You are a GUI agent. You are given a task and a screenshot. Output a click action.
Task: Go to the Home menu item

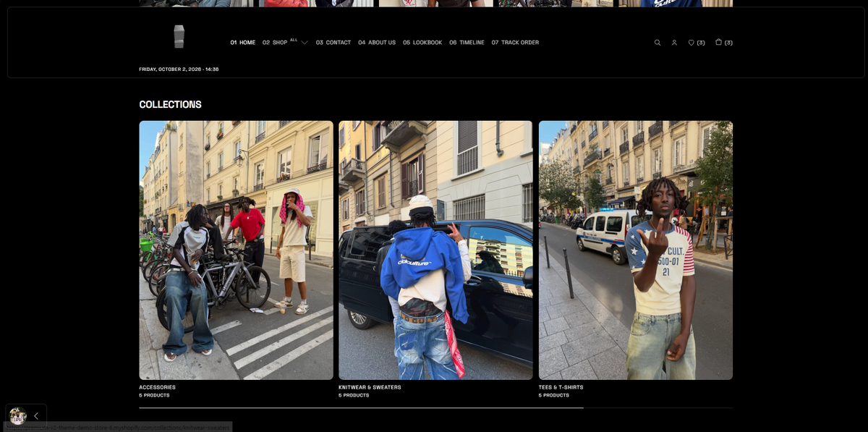pos(243,43)
